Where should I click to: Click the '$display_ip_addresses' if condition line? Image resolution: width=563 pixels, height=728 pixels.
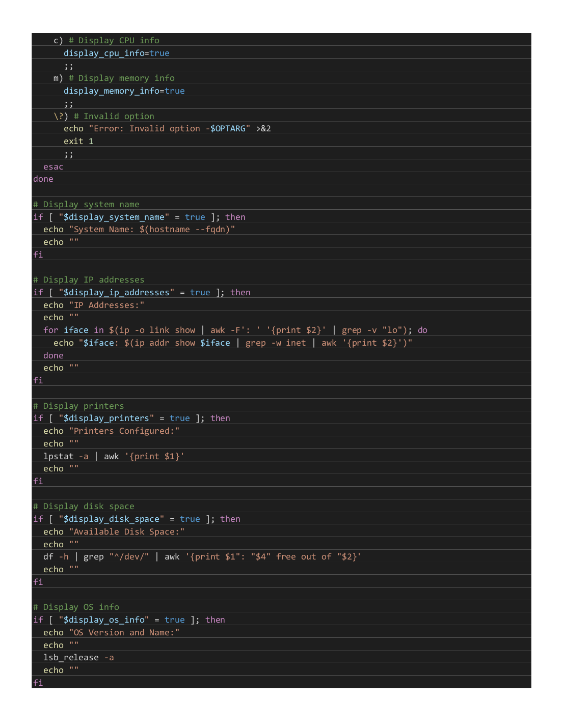(x=142, y=292)
